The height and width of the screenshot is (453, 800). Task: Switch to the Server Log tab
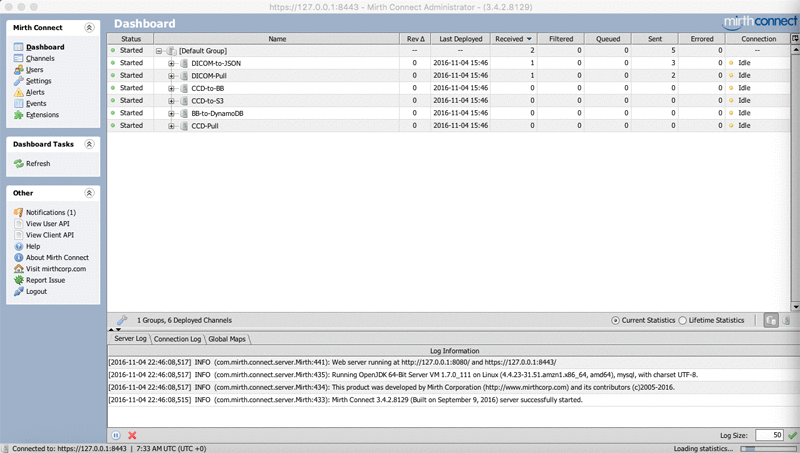pos(130,339)
